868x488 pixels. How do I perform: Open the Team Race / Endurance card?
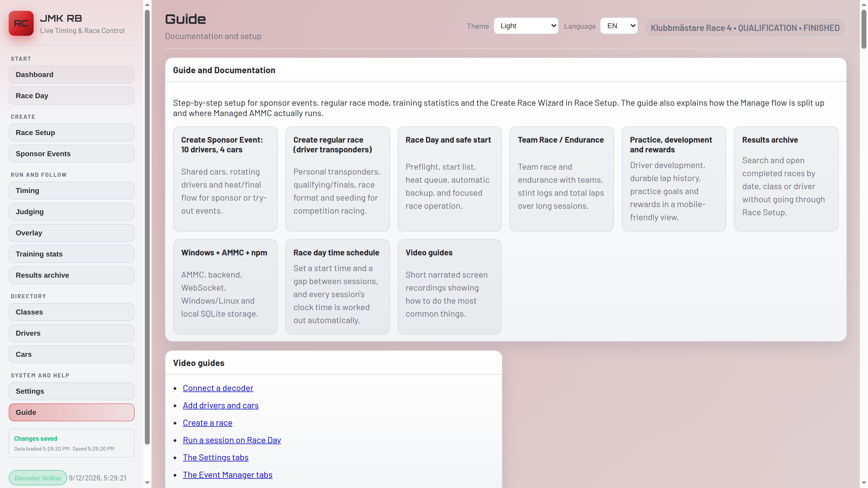point(561,179)
